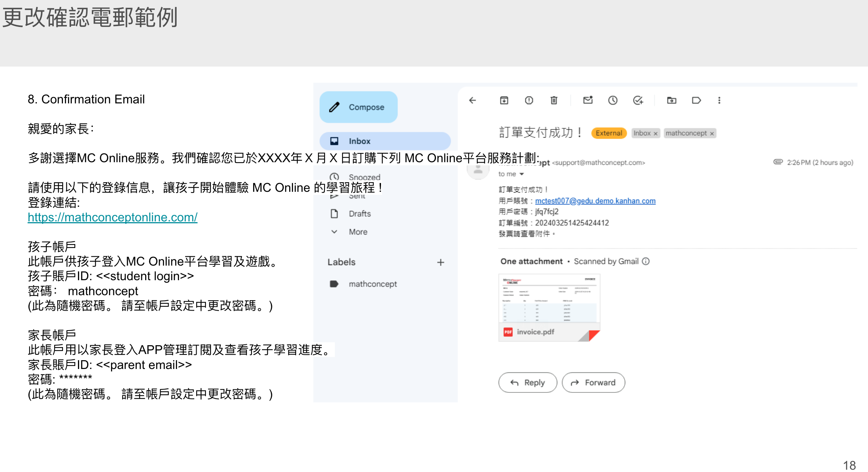
Task: Remove the Inbox label with its x
Action: pos(656,133)
